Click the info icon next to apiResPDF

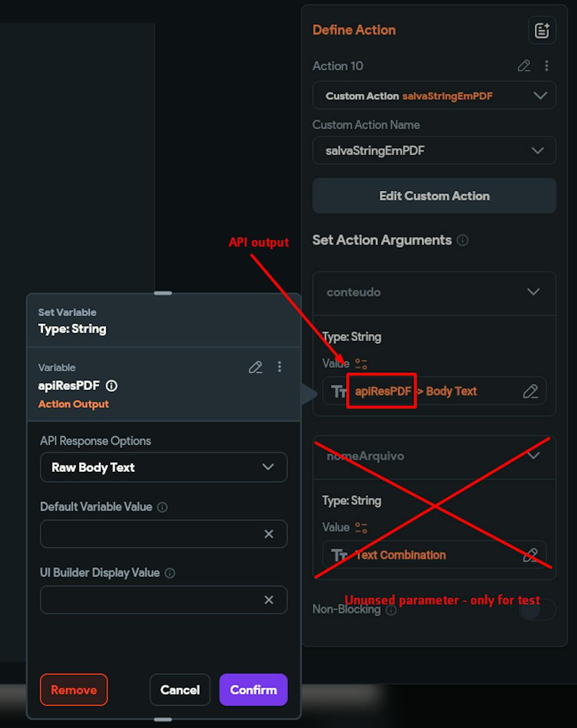click(112, 386)
